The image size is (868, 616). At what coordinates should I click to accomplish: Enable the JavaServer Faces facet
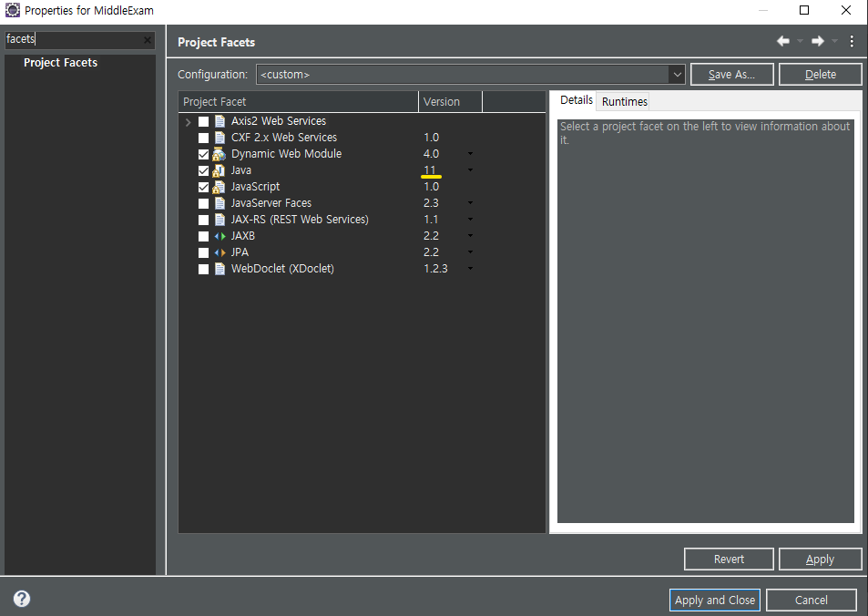203,202
